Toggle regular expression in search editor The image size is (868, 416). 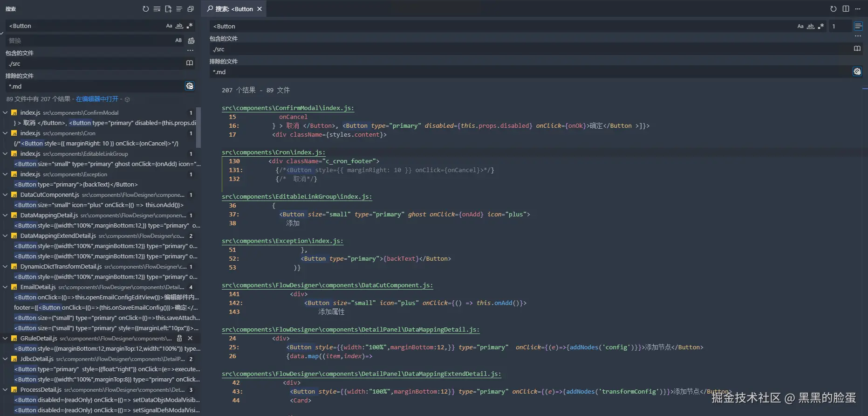coord(821,27)
